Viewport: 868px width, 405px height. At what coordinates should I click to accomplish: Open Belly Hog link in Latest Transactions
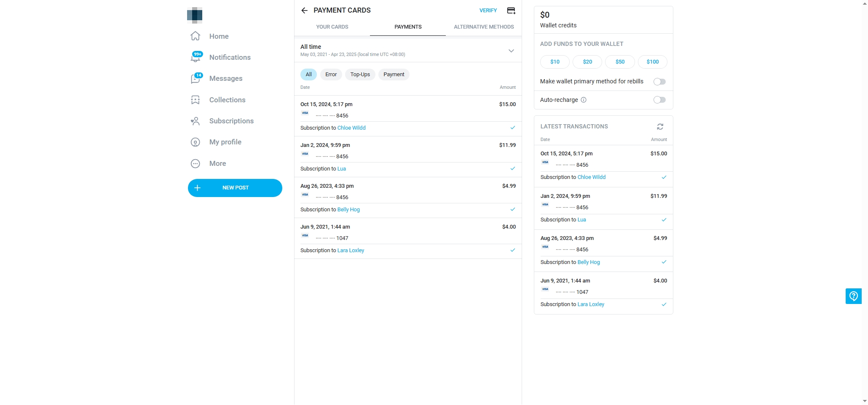(588, 262)
